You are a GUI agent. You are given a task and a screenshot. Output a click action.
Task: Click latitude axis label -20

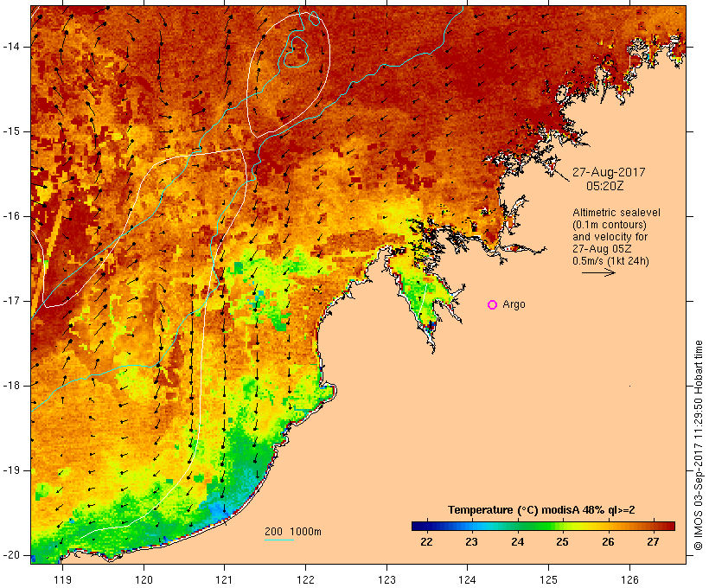(x=11, y=555)
